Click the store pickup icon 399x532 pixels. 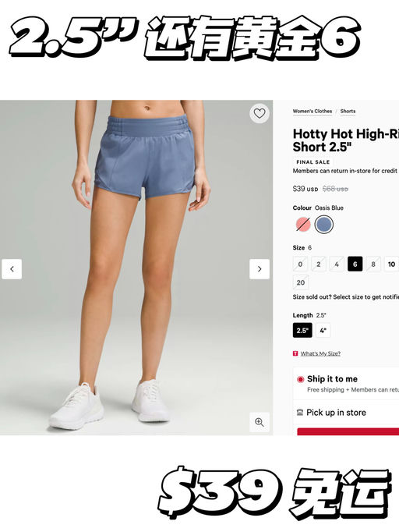[300, 413]
